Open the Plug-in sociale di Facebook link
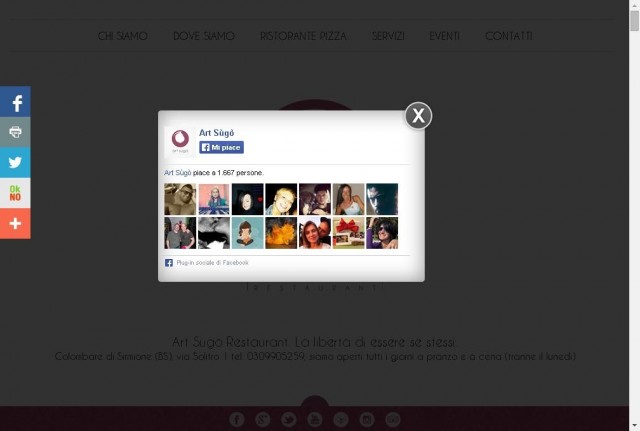The height and width of the screenshot is (431, 640). coord(212,263)
